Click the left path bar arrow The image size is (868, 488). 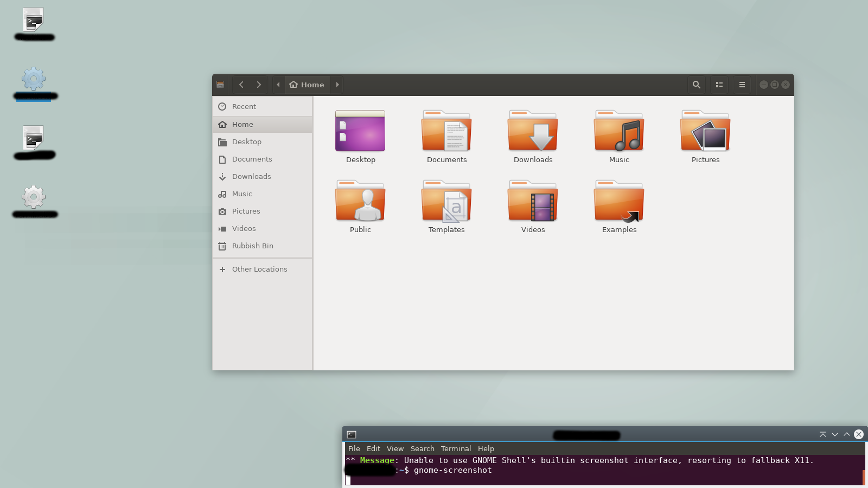pyautogui.click(x=278, y=85)
